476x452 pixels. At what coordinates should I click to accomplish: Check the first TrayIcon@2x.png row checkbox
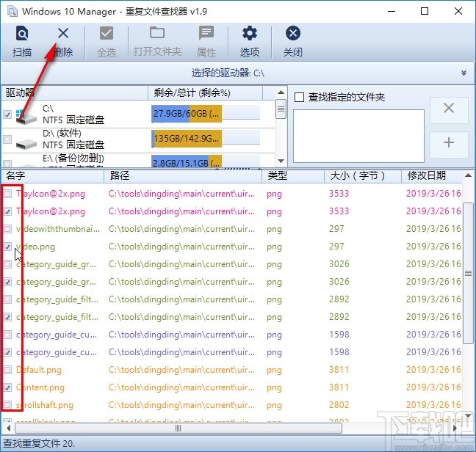coord(7,194)
